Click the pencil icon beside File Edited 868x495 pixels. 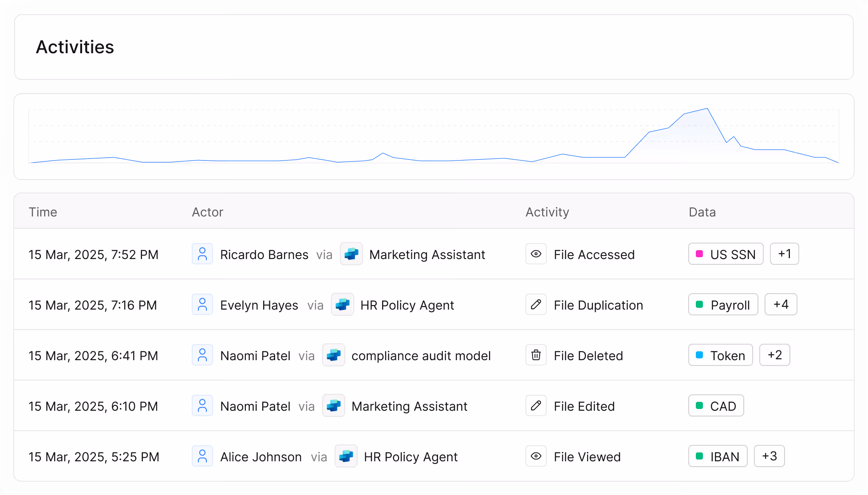pyautogui.click(x=536, y=406)
